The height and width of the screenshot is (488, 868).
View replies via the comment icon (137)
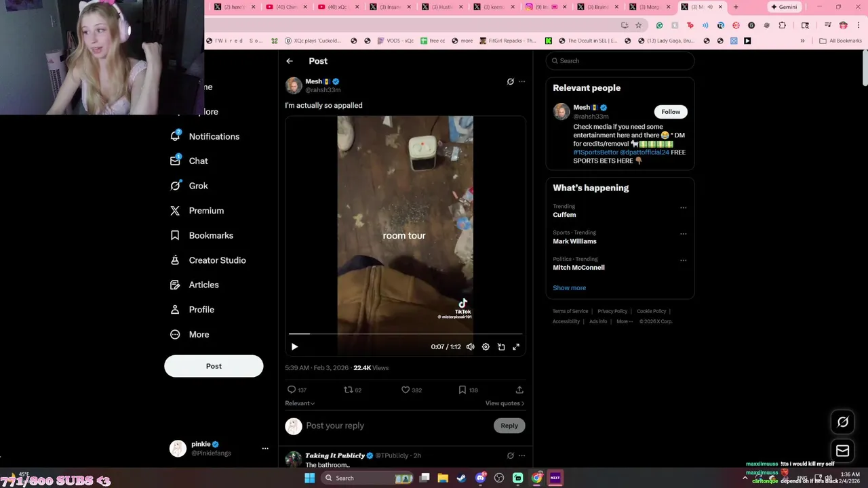[x=297, y=390]
